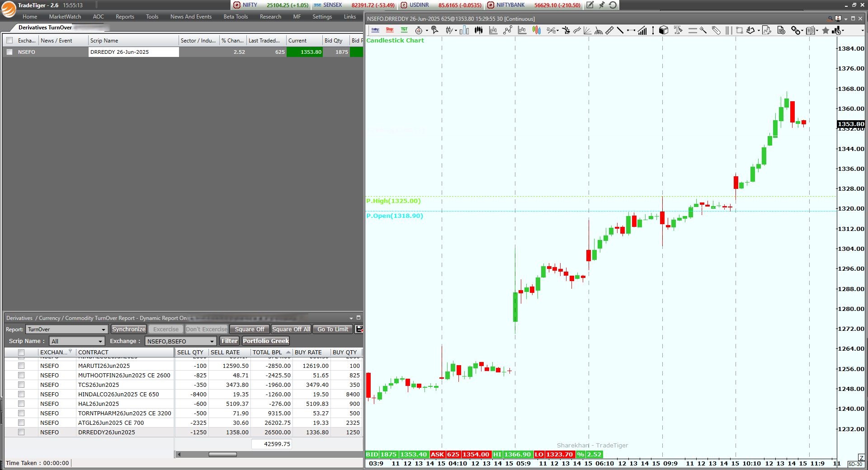Expand the candlestick chart type dropdown arrow
868x470 pixels.
456,31
